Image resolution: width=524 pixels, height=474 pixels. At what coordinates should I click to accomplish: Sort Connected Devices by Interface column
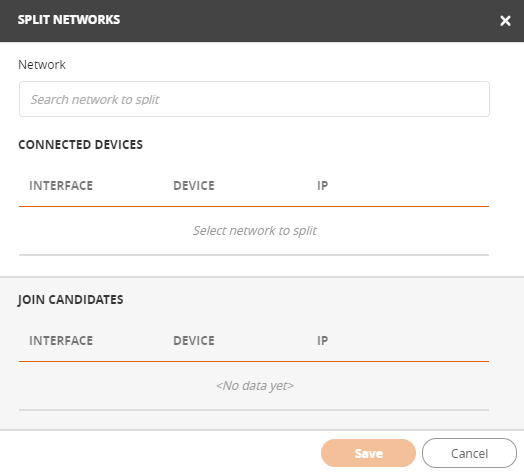[x=61, y=186]
